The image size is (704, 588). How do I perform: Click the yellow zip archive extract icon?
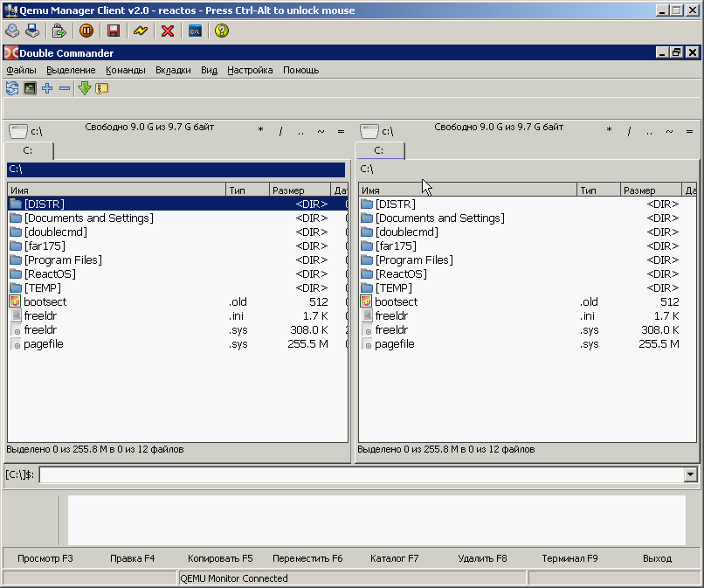(x=101, y=88)
